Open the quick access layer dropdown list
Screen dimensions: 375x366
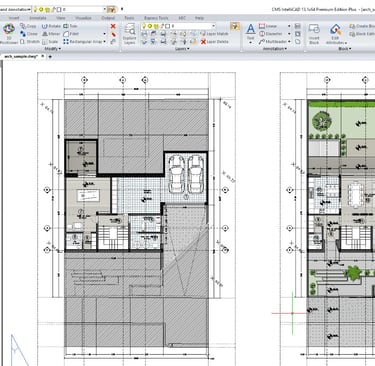(105, 9)
